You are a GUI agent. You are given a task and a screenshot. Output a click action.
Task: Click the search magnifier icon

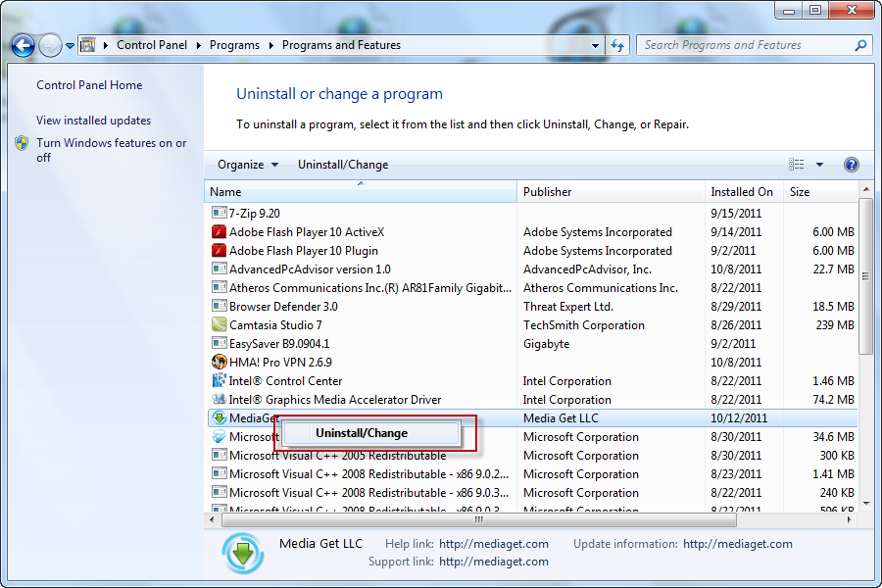[860, 45]
